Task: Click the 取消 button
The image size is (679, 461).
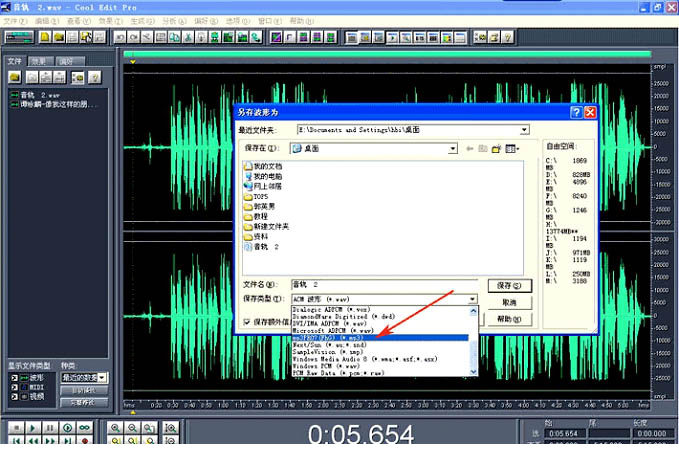Action: pyautogui.click(x=510, y=303)
